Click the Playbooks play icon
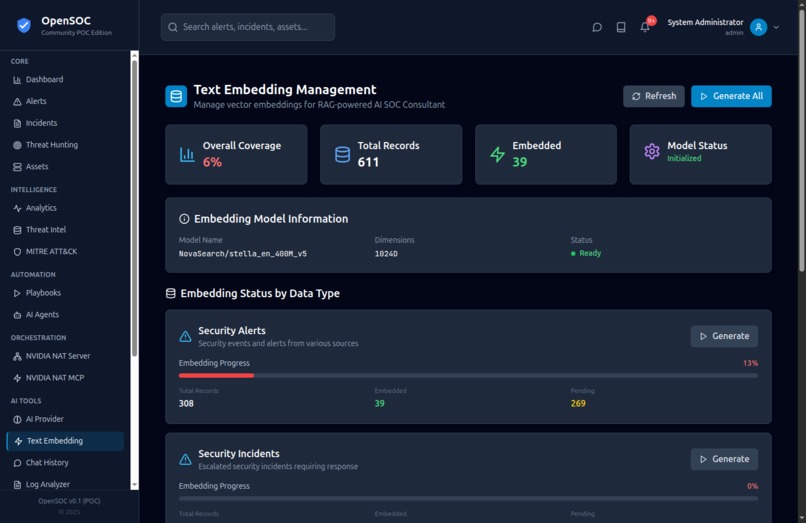 [17, 293]
